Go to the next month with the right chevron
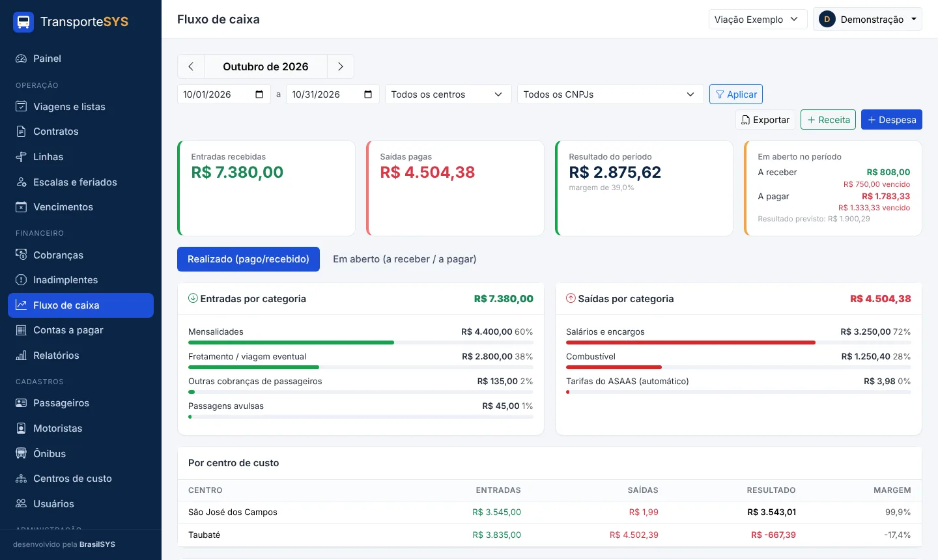The image size is (938, 560). pos(340,66)
